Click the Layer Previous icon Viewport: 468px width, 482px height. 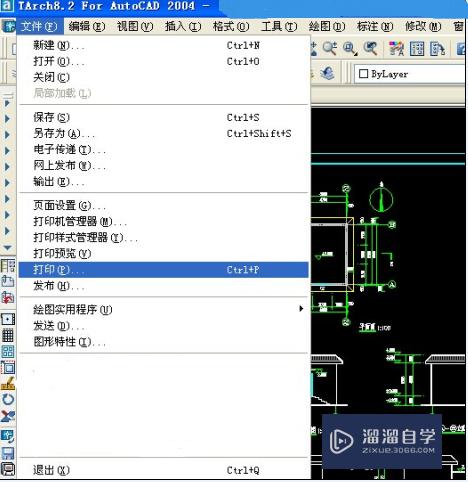tap(327, 73)
